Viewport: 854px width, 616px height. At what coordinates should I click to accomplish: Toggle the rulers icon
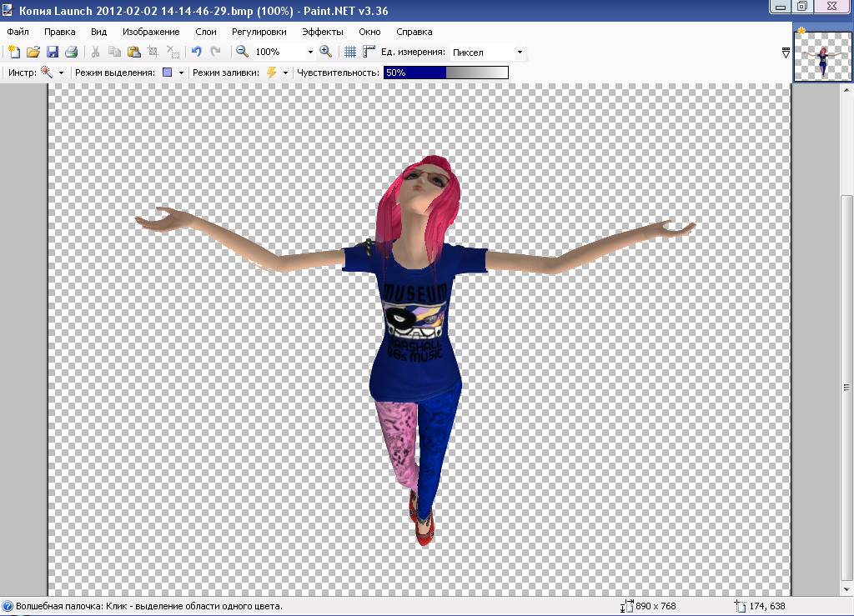click(369, 52)
